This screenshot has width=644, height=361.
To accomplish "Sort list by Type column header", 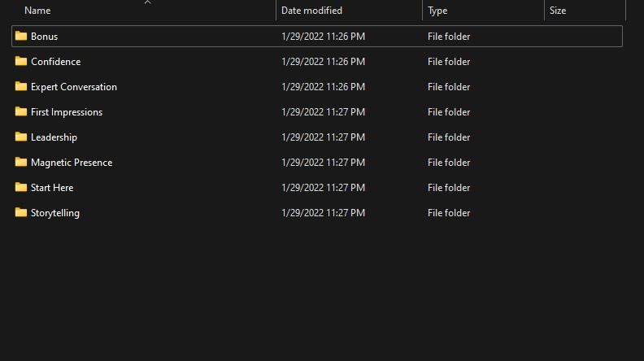I will (x=437, y=11).
